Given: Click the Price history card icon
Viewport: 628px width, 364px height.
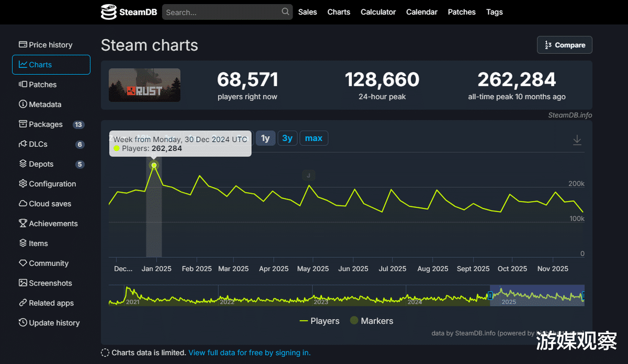Looking at the screenshot, I should [23, 44].
